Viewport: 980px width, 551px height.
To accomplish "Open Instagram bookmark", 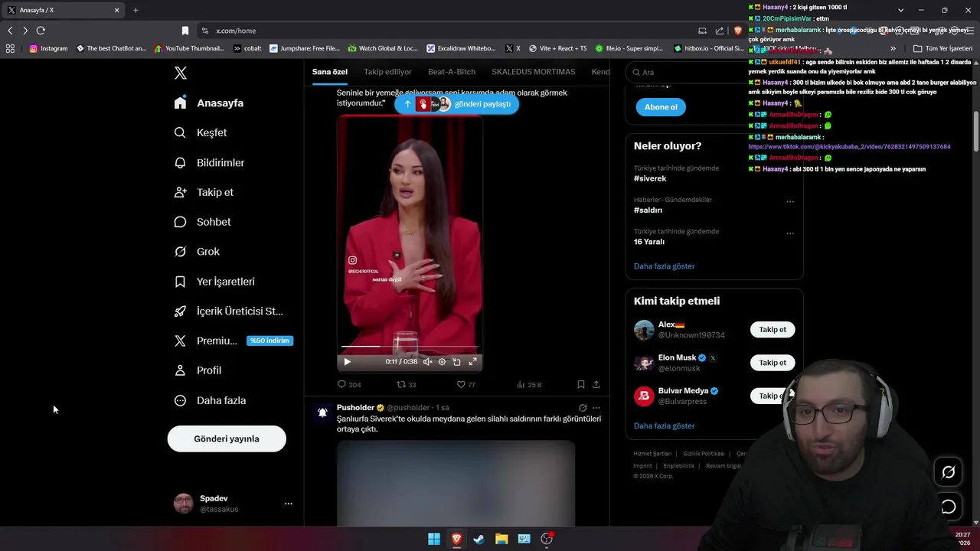I will (x=49, y=48).
